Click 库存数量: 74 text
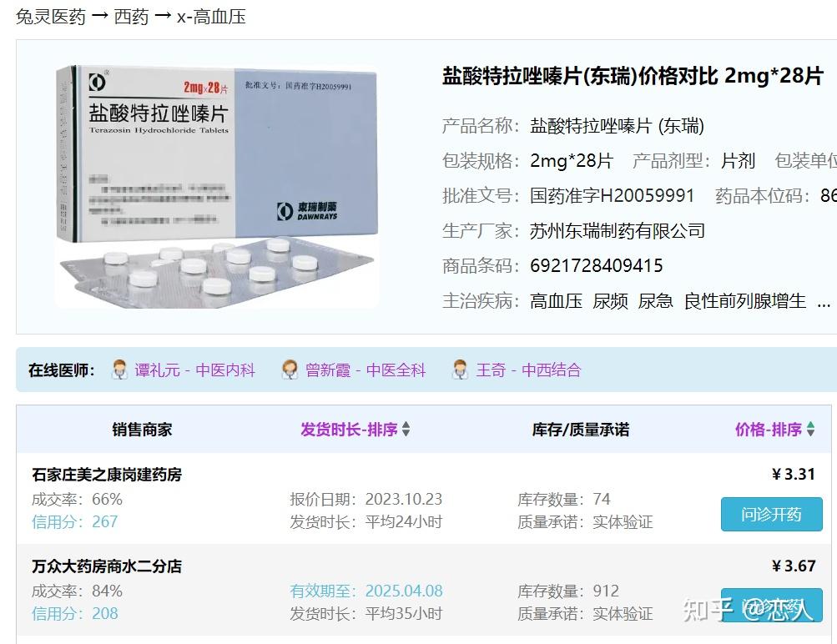Screen dimensions: 837x644 (x=563, y=499)
